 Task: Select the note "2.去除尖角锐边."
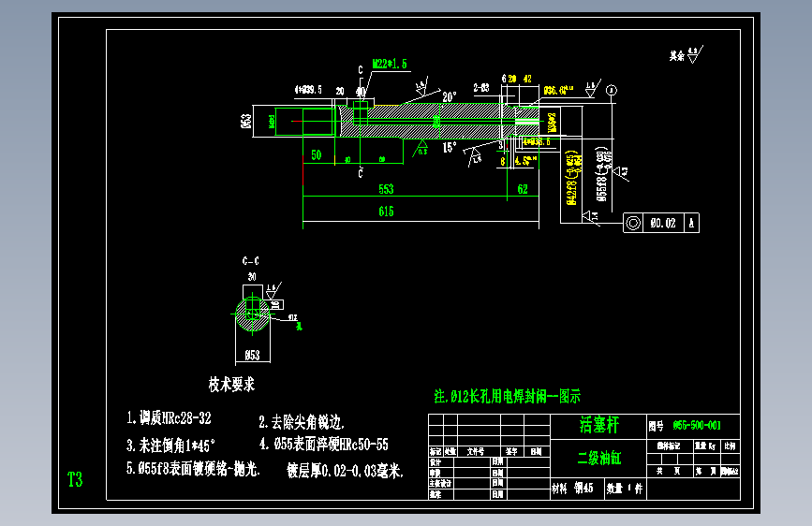pos(302,422)
